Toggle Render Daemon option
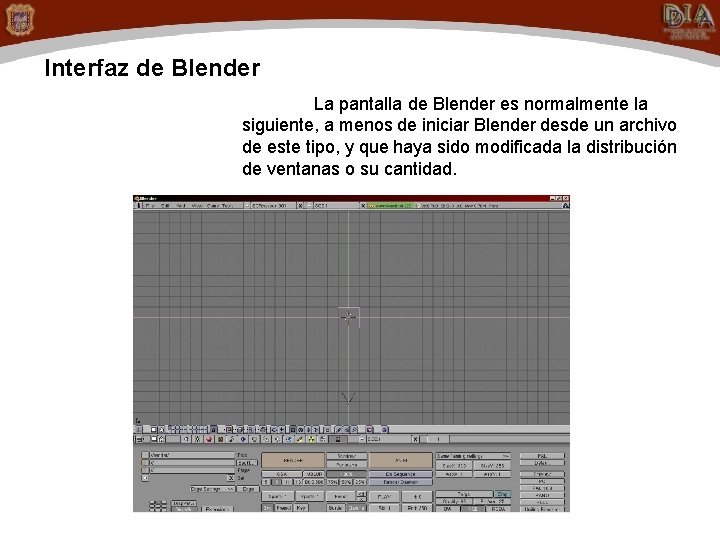Screen dimensions: 720x540 400,482
